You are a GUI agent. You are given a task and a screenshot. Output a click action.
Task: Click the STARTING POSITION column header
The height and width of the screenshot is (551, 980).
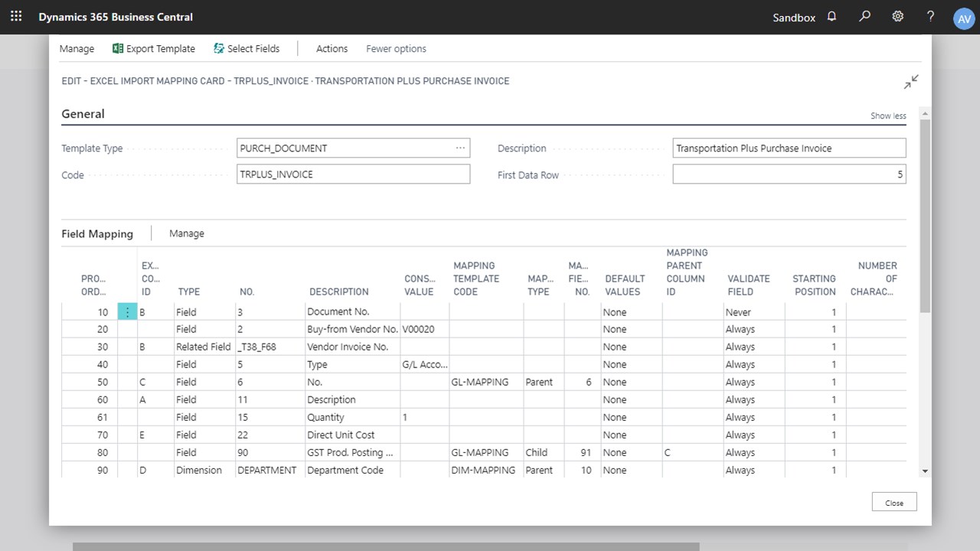[x=814, y=285]
